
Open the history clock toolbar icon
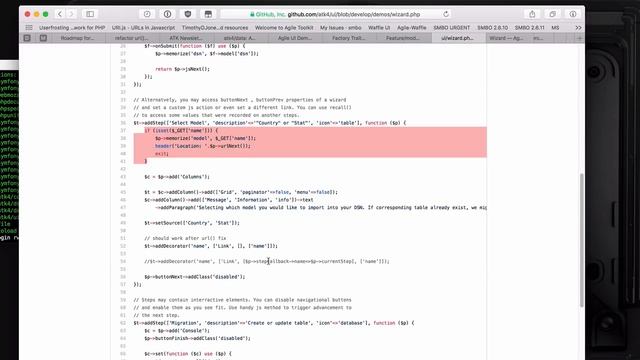[x=147, y=14]
